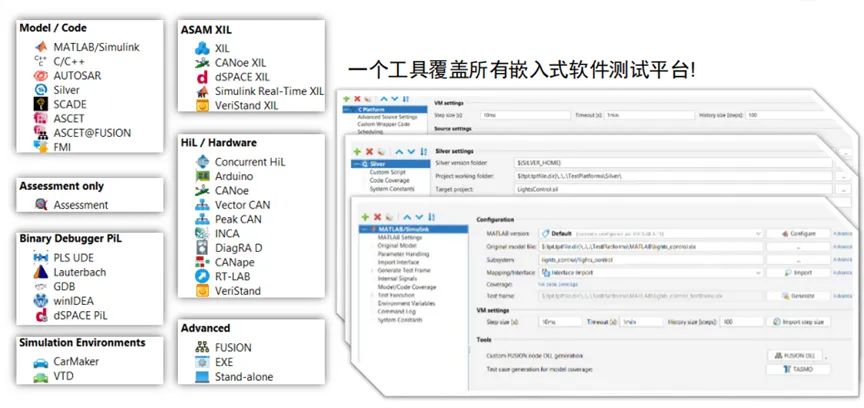This screenshot has height=408, width=864.
Task: Select the VeriStand XIL icon
Action: click(203, 105)
